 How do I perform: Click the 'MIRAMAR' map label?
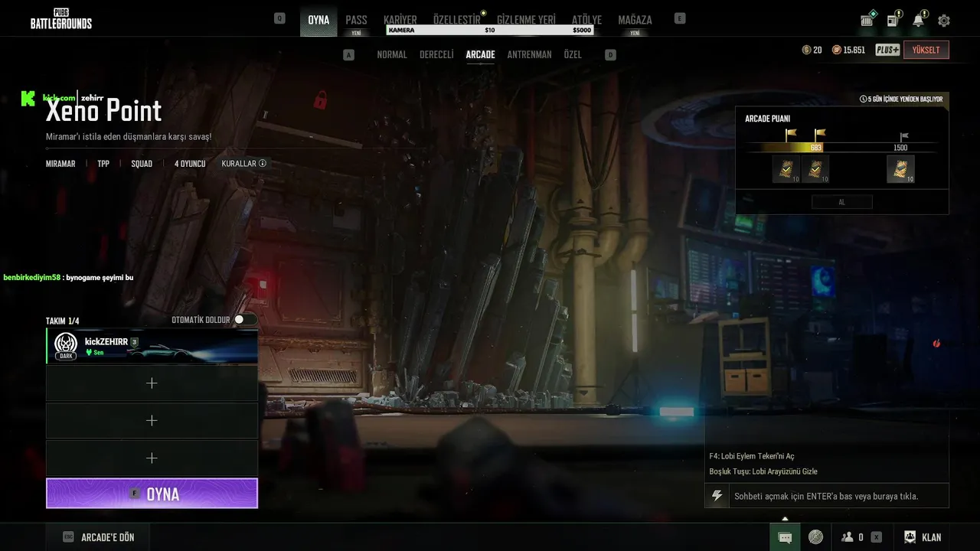tap(60, 164)
